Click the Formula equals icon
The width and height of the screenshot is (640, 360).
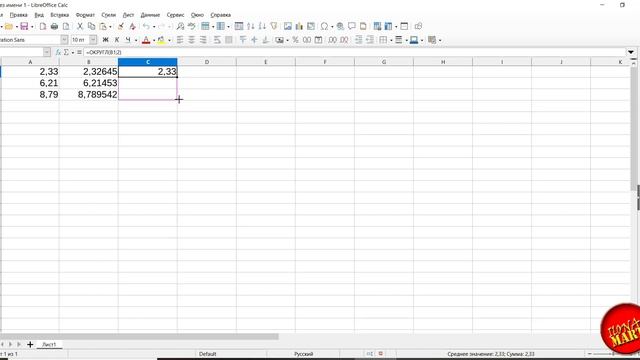click(79, 52)
